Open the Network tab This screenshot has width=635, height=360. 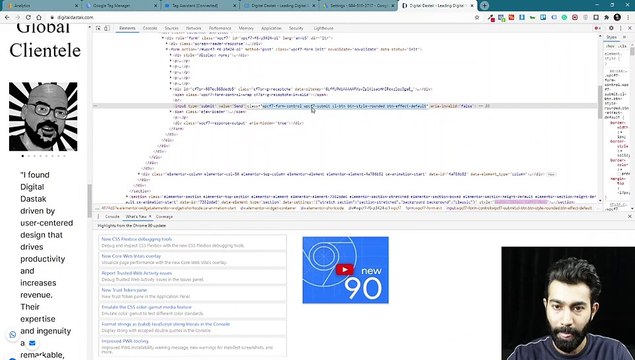194,28
